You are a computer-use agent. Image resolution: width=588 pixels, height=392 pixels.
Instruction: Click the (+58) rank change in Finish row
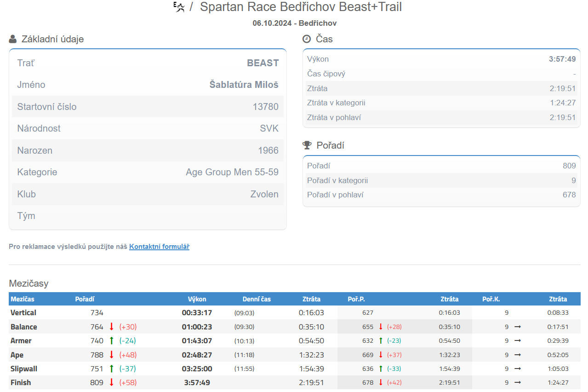click(x=128, y=382)
